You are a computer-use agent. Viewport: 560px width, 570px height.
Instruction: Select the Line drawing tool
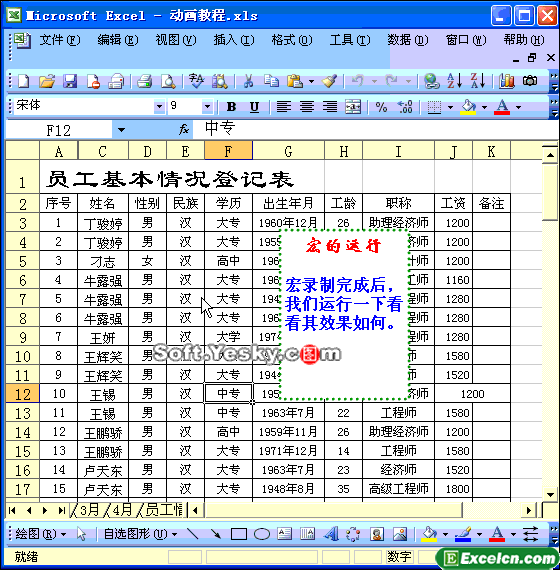[x=192, y=534]
